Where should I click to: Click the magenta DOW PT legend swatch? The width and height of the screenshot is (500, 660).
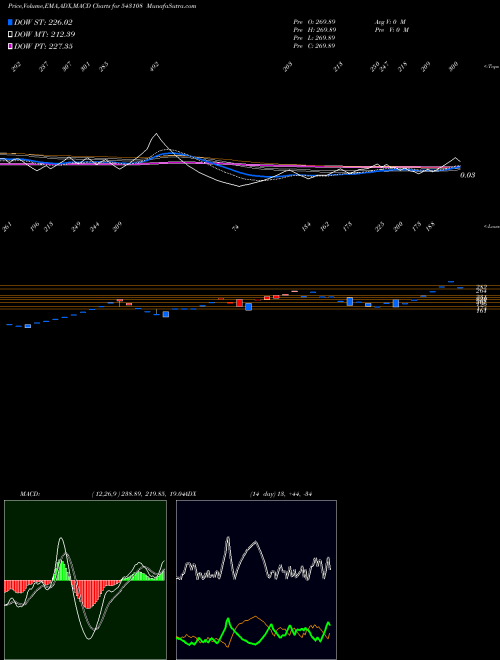10,46
